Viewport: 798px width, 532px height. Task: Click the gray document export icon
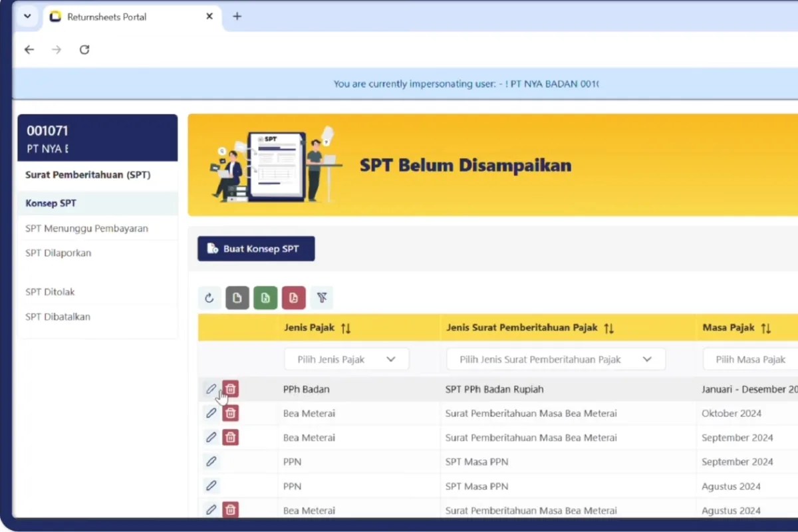point(237,298)
